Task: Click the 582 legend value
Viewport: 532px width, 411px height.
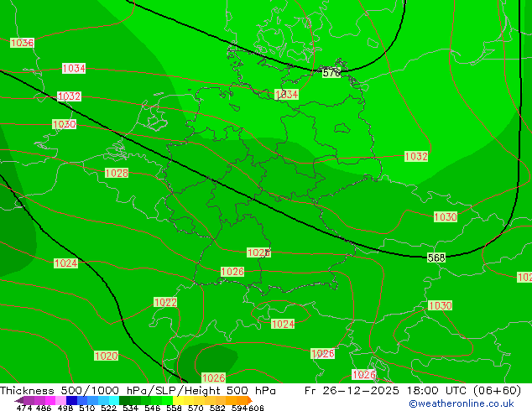Action: pos(217,408)
